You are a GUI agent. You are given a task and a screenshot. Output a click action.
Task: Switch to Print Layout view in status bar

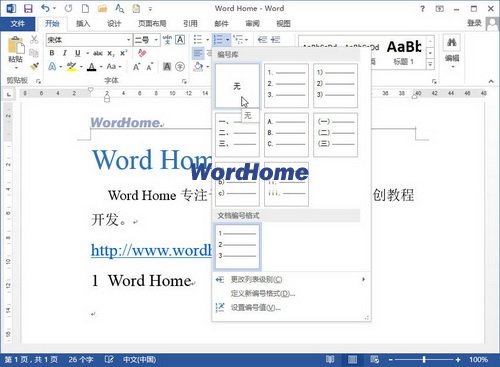point(352,359)
